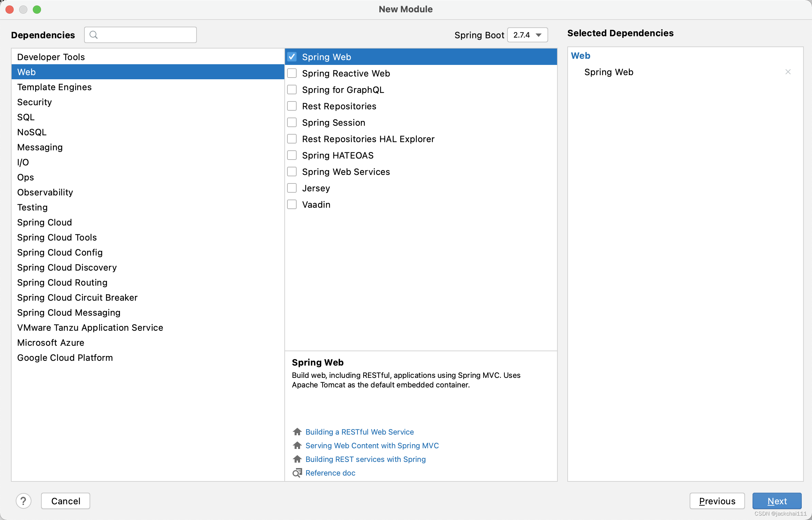The height and width of the screenshot is (520, 812).
Task: Choose Spring Cloud Routing category
Action: pyautogui.click(x=148, y=282)
